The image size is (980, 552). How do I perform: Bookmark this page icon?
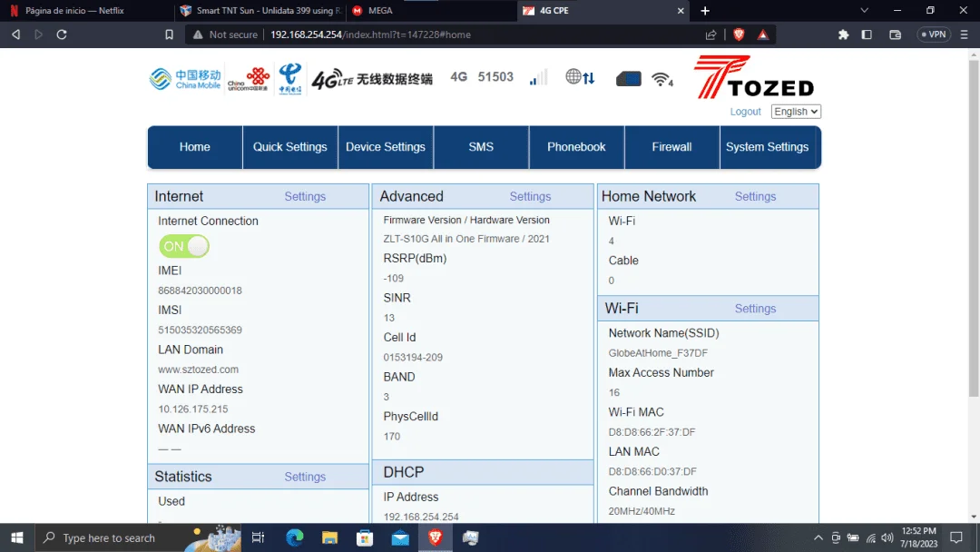click(169, 34)
